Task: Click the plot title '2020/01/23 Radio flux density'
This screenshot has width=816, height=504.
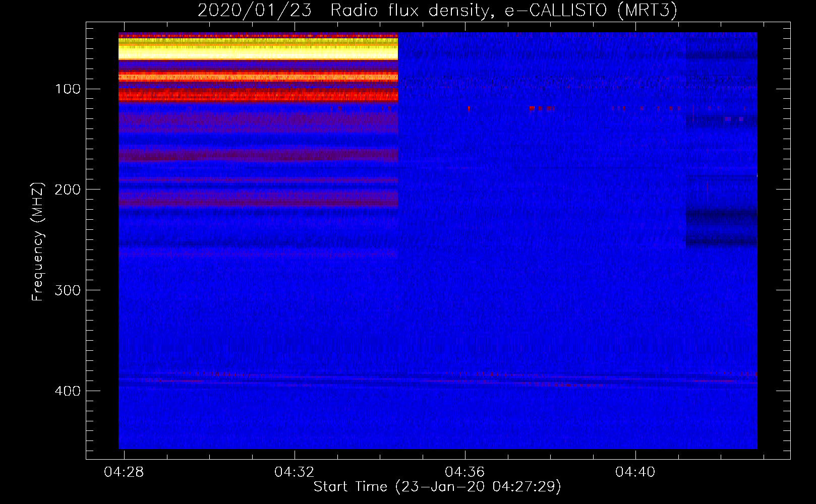Action: [437, 11]
